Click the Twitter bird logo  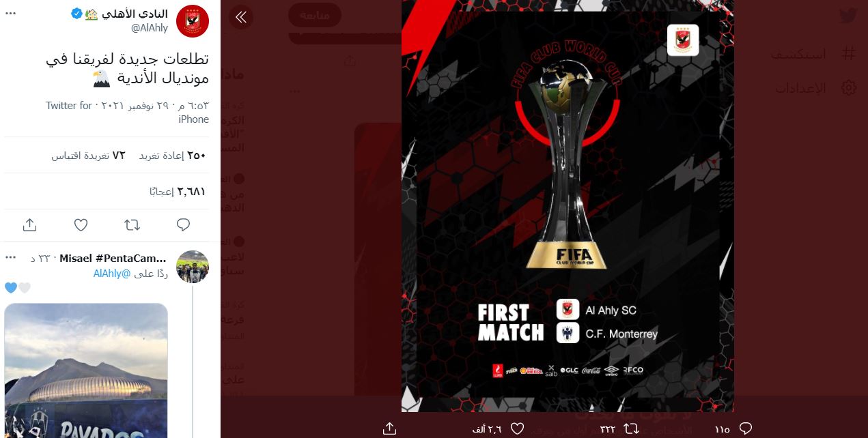click(x=848, y=15)
